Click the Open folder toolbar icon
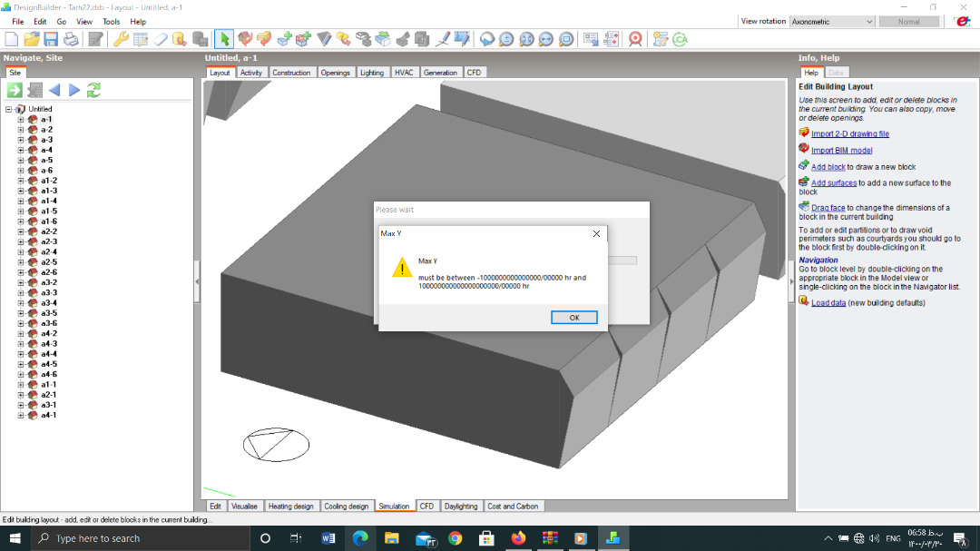This screenshot has width=980, height=551. (31, 39)
